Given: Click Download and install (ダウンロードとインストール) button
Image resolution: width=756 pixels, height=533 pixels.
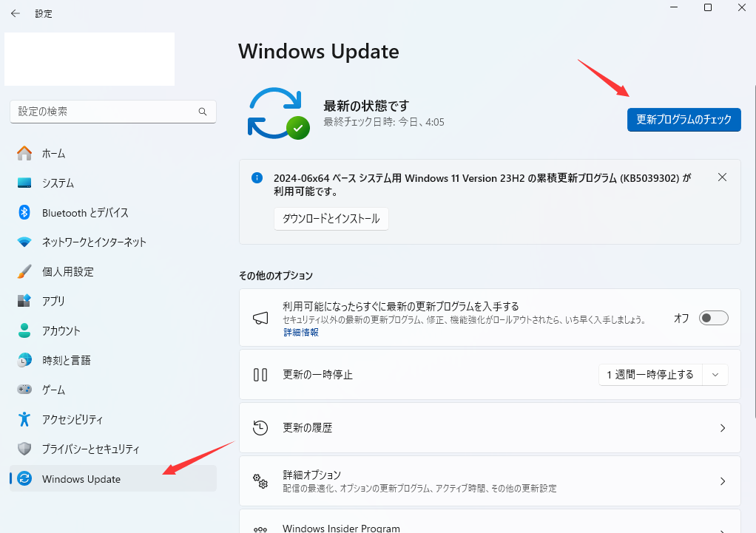Looking at the screenshot, I should pos(331,219).
